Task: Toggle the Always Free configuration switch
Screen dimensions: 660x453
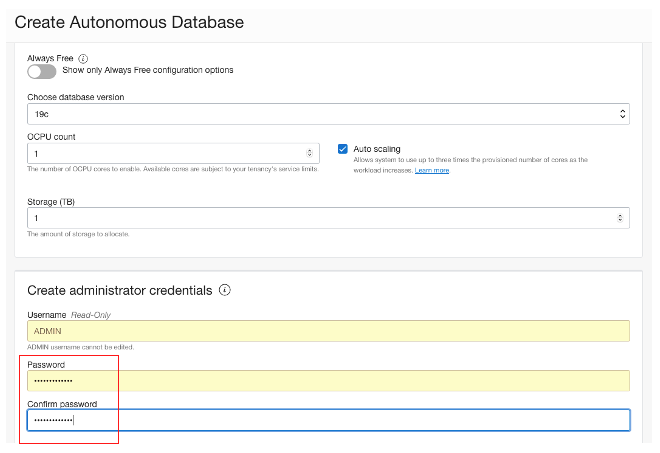Action: 42,72
